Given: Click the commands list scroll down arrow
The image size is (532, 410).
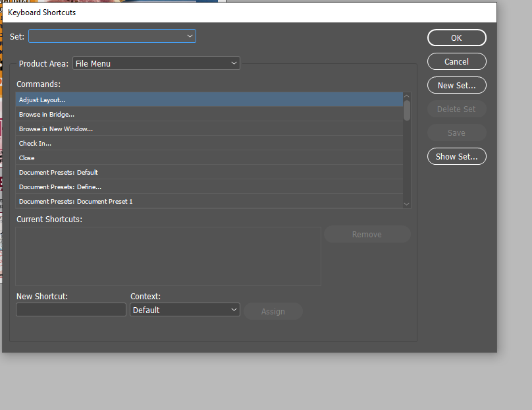Looking at the screenshot, I should click(406, 204).
